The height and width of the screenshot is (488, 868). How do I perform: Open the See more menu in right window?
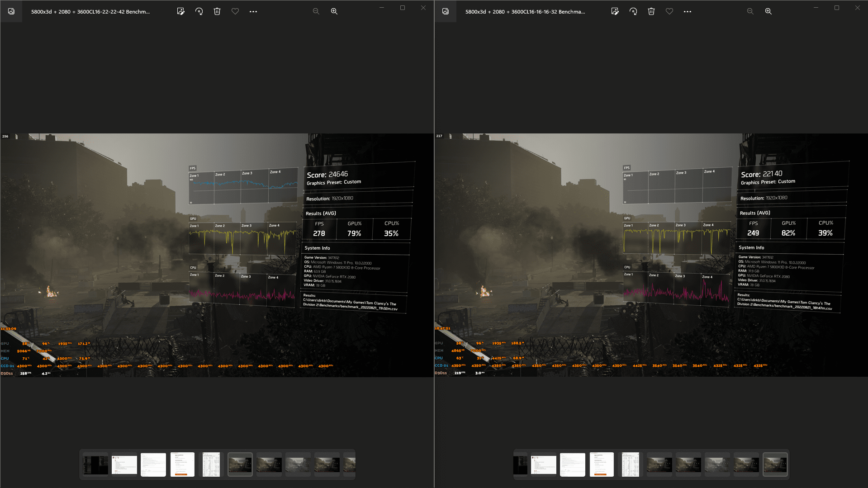coord(688,11)
